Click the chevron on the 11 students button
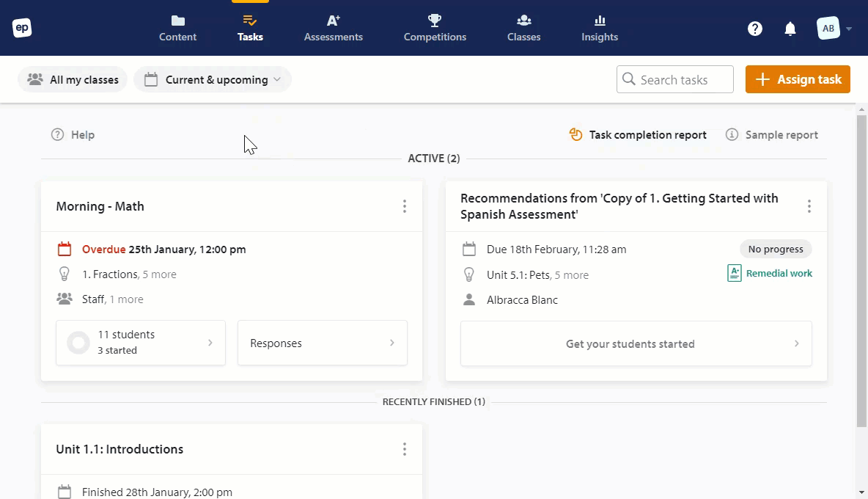The image size is (868, 499). coord(210,343)
